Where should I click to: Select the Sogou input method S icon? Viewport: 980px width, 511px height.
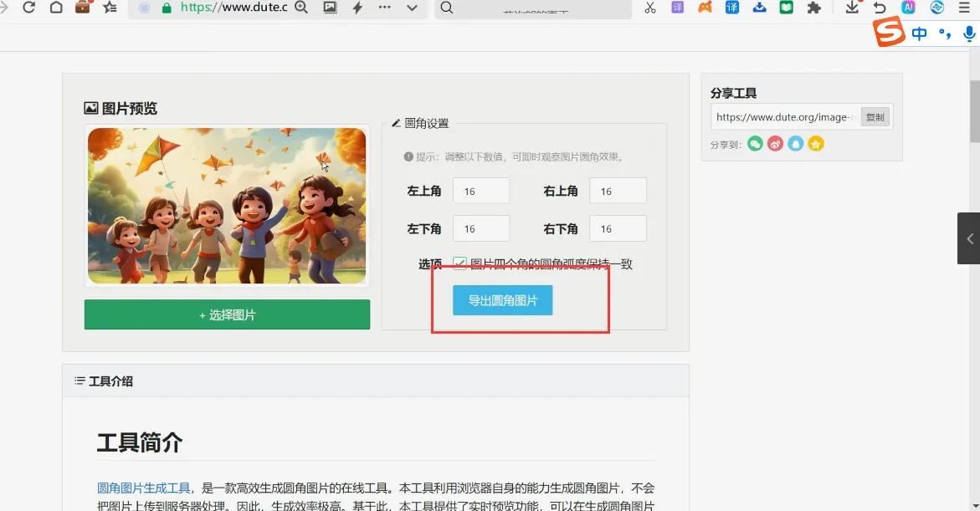(889, 32)
